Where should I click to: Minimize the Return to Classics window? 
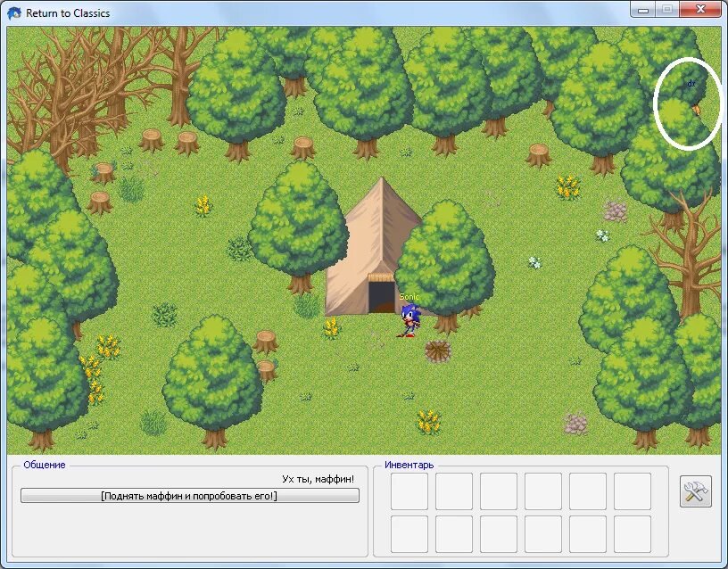tap(643, 10)
